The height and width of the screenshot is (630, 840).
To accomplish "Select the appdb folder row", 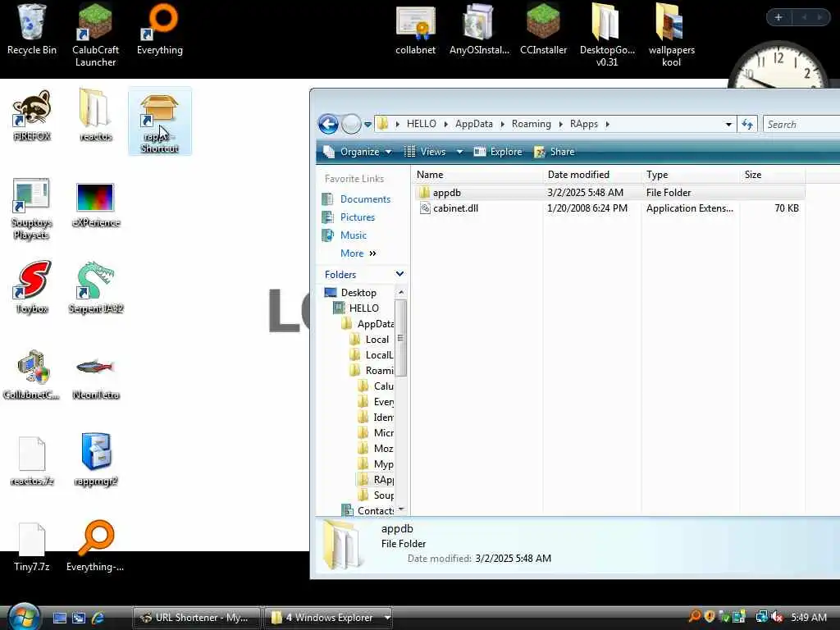I will tap(609, 192).
